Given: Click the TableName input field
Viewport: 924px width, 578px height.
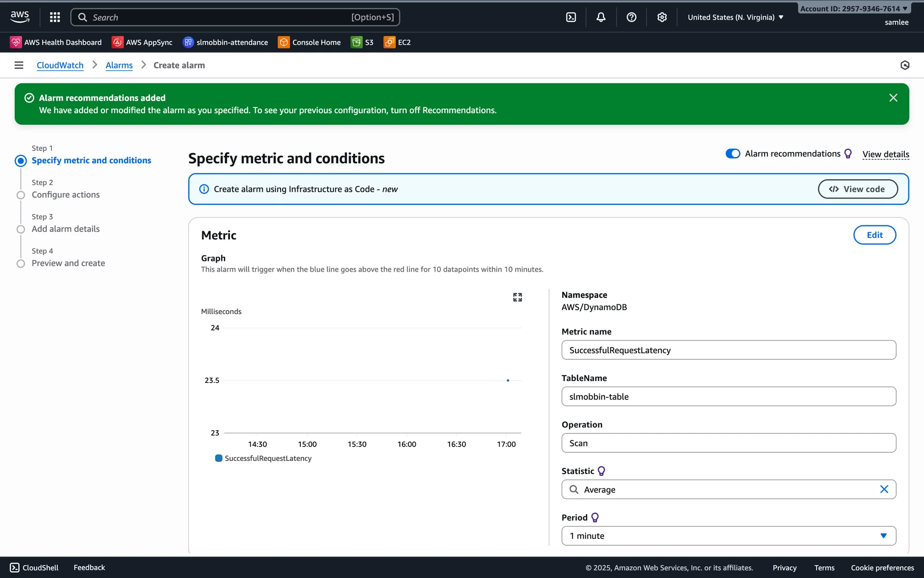Looking at the screenshot, I should [729, 396].
